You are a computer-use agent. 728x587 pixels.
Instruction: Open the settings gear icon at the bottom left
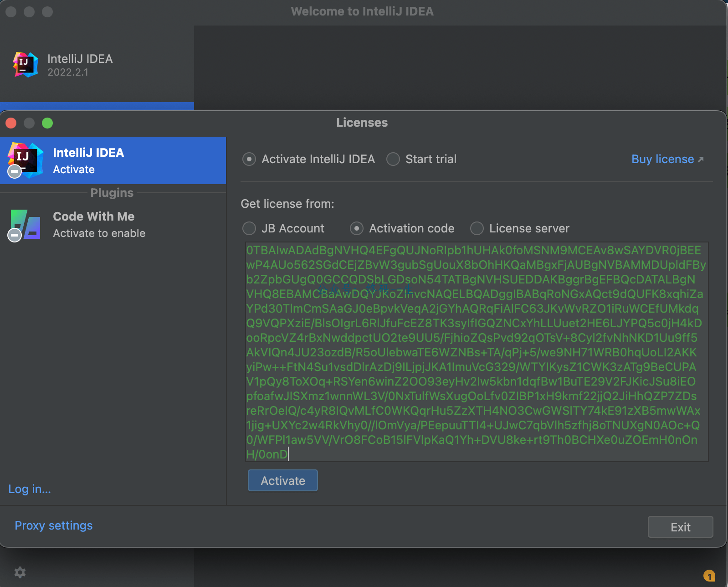pos(20,572)
